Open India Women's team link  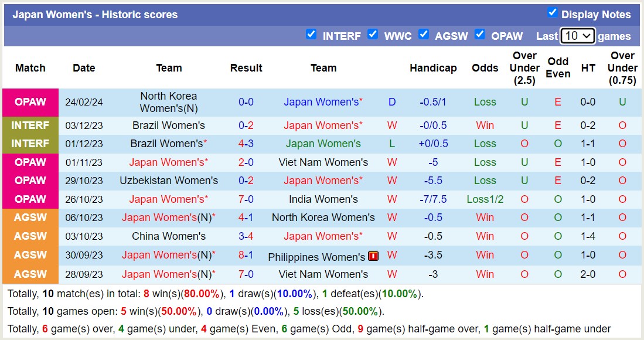[323, 199]
